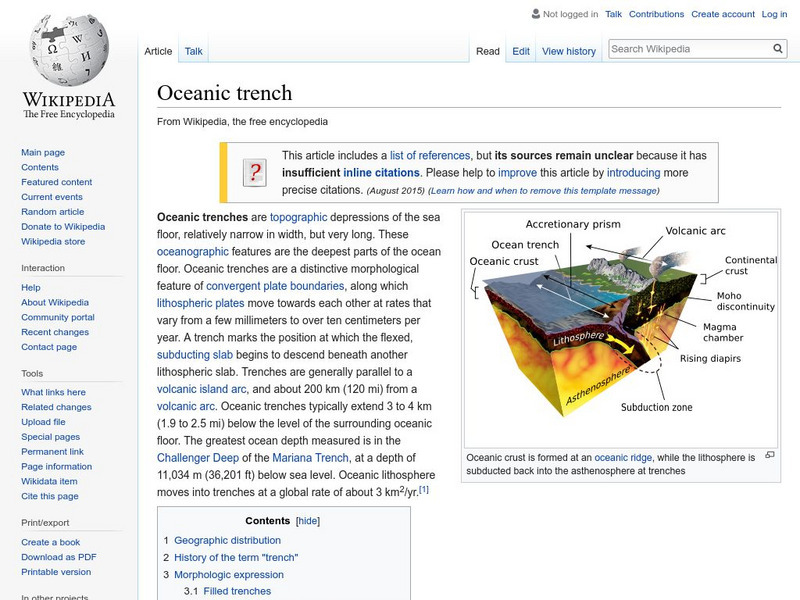Click Permanent link

(52, 451)
